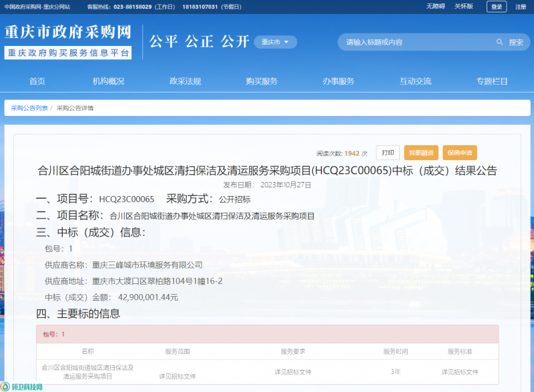
Task: Click the 注册 register link
Action: (x=521, y=7)
